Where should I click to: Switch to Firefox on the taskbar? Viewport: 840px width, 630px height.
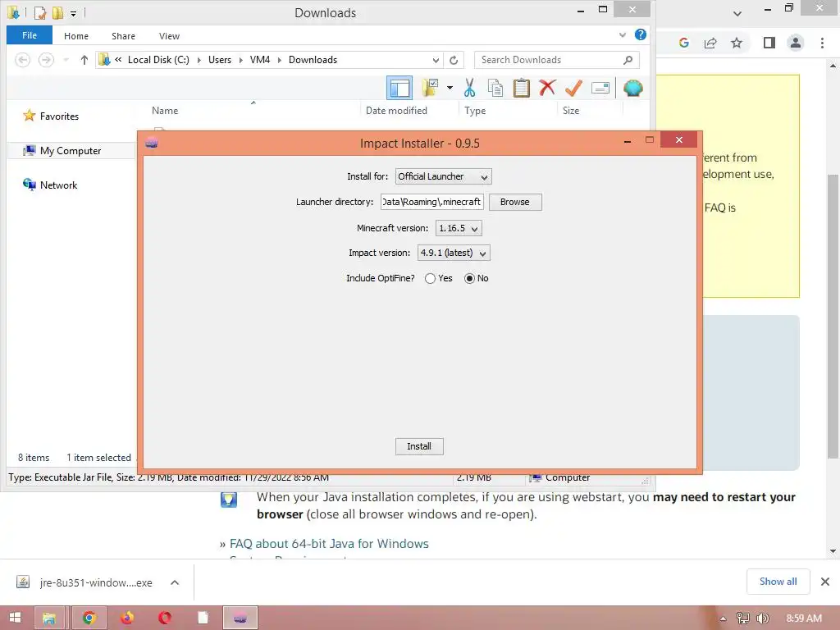tap(127, 618)
